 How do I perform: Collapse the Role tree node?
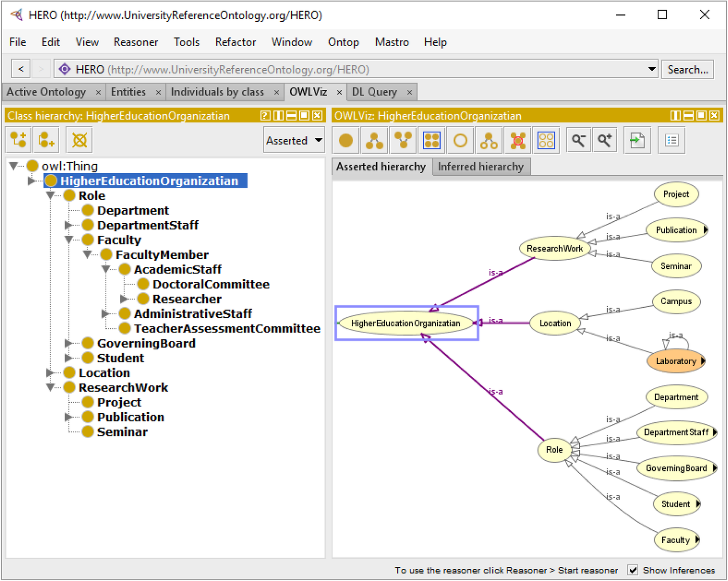click(x=51, y=196)
